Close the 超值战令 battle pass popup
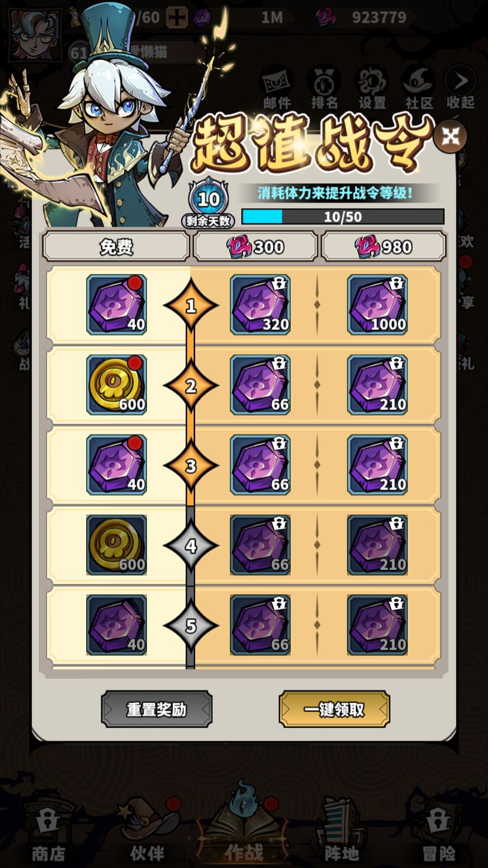This screenshot has width=488, height=868. click(x=450, y=136)
